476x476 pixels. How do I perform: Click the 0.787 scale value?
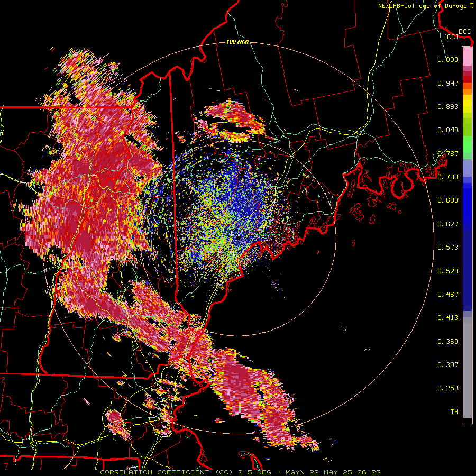tap(448, 153)
